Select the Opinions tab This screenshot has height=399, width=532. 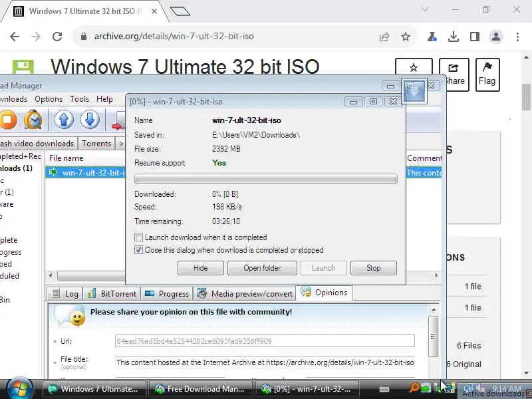pyautogui.click(x=324, y=293)
